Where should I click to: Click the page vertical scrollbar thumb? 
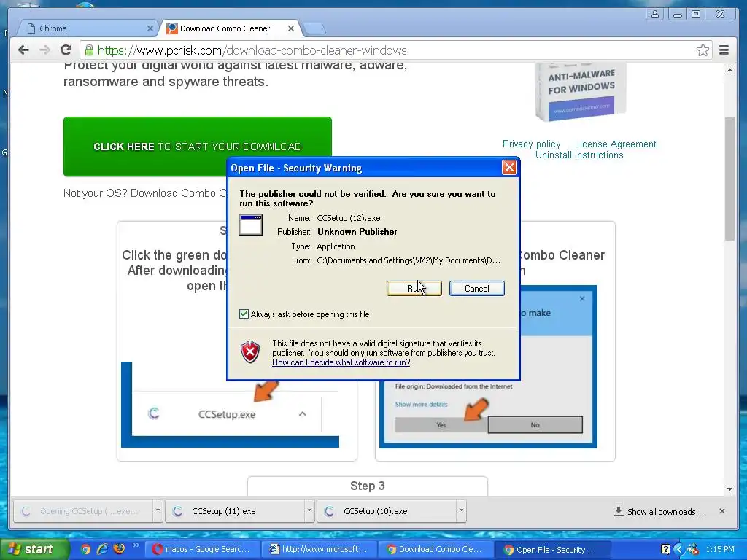click(x=729, y=179)
